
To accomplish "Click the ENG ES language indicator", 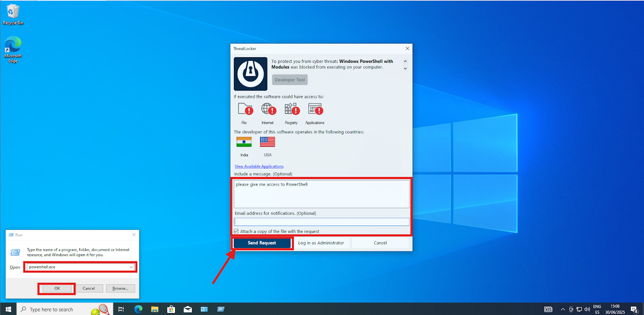I will [x=597, y=309].
